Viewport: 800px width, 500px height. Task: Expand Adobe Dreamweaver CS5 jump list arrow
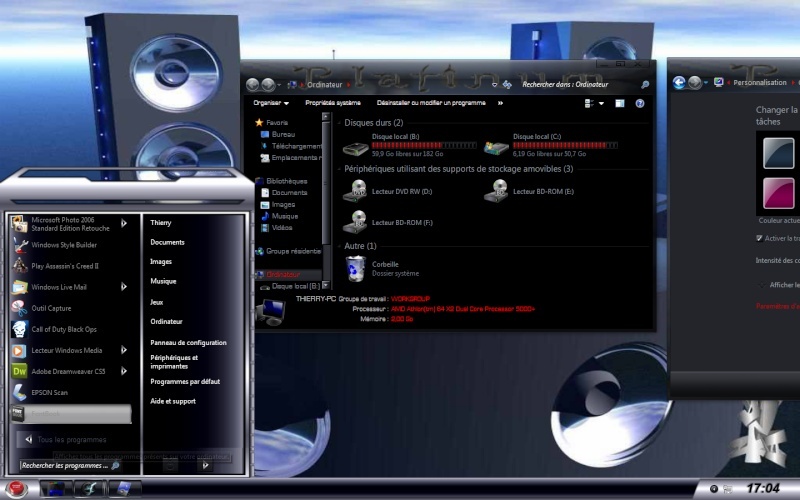click(x=123, y=371)
